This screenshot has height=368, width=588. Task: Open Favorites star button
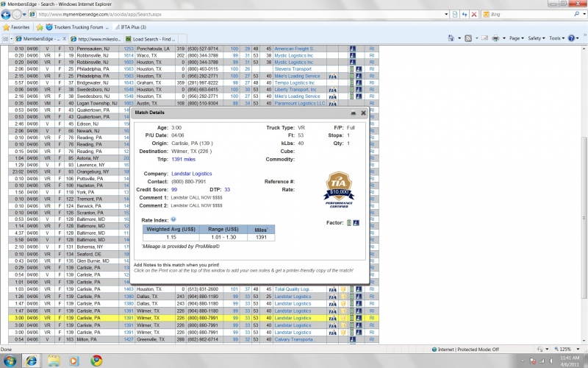click(16, 27)
